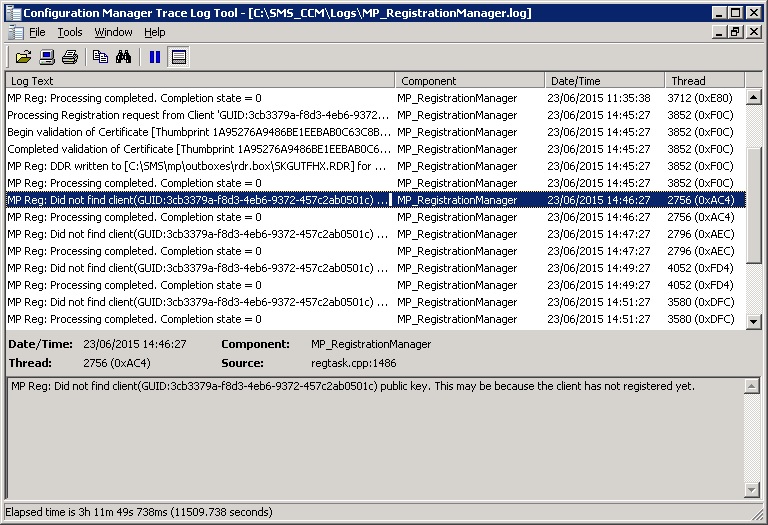Screen dimensions: 768x525
Task: Click the Print toolbar icon
Action: click(x=70, y=57)
